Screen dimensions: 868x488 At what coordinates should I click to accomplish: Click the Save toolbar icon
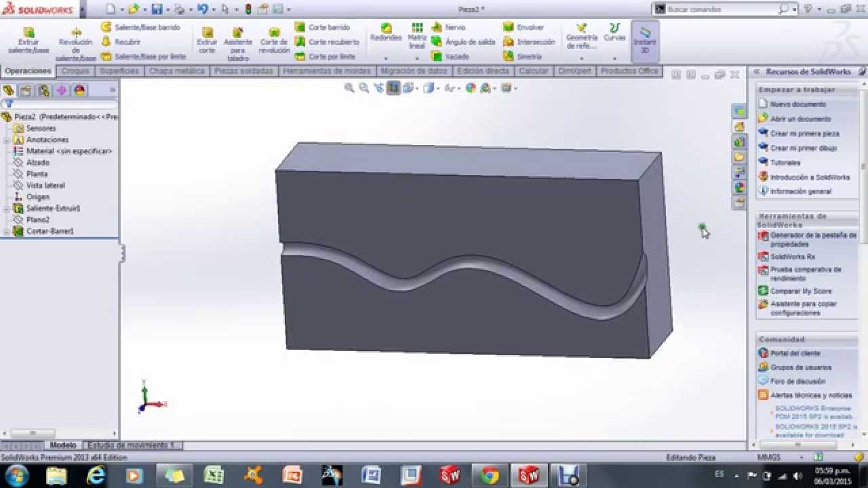(x=157, y=9)
